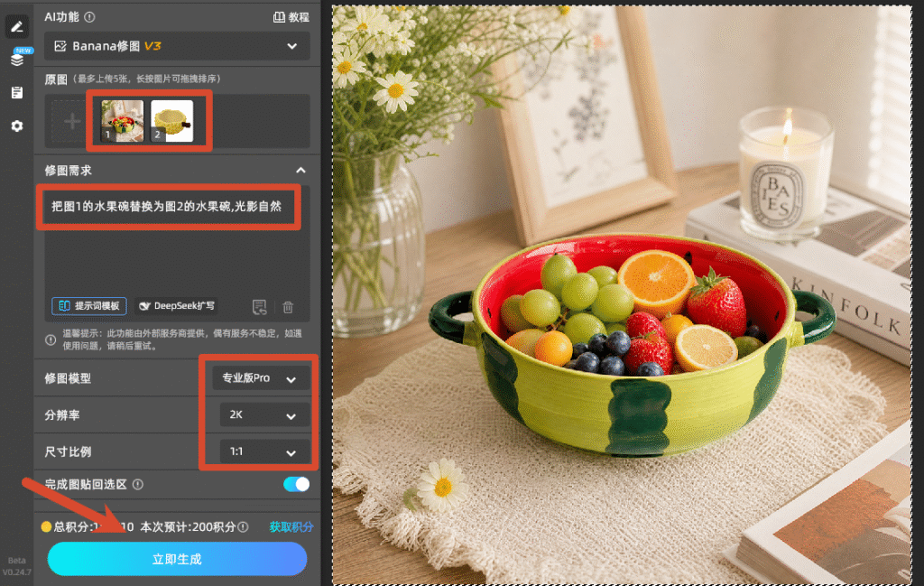Image resolution: width=924 pixels, height=586 pixels.
Task: Click the save-prompt icon beside the trash
Action: point(259,307)
